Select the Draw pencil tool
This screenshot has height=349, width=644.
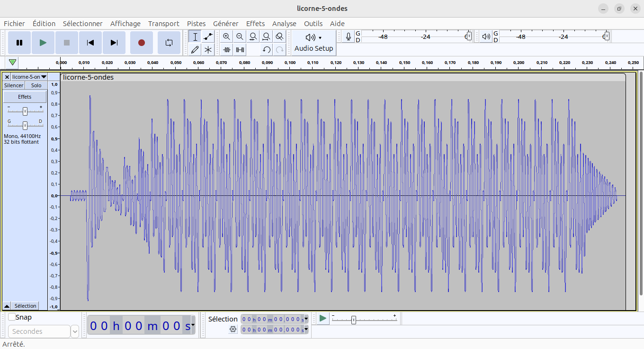(195, 49)
